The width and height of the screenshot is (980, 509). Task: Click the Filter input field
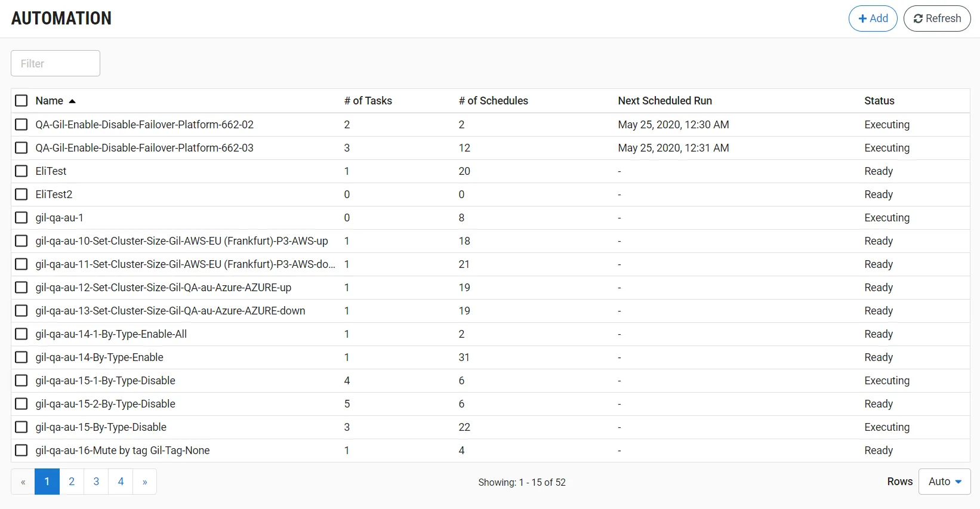[x=56, y=63]
